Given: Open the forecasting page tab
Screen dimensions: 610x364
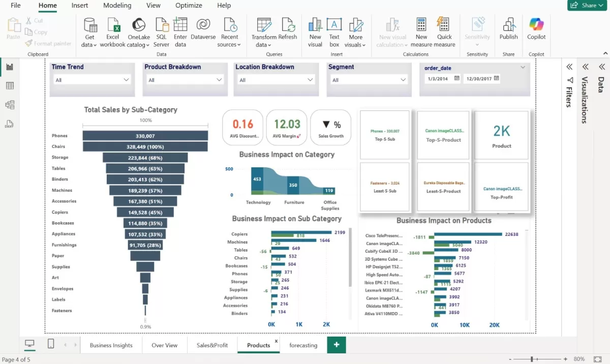Looking at the screenshot, I should [x=303, y=345].
